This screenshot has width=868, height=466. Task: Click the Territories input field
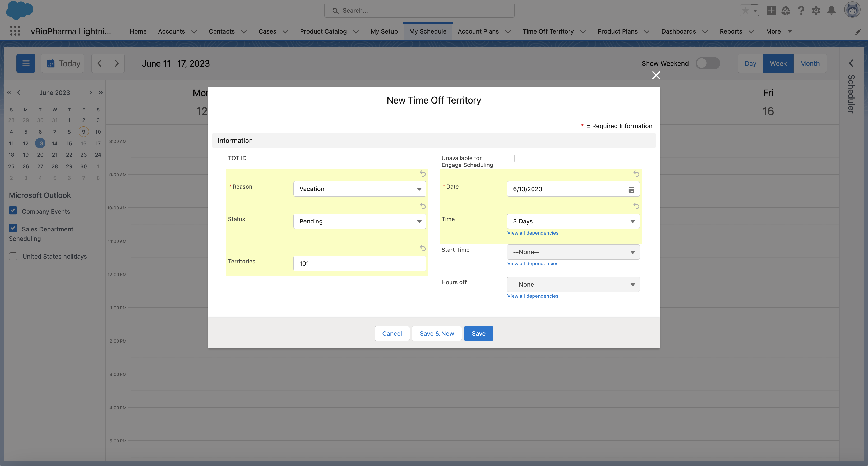pyautogui.click(x=359, y=263)
